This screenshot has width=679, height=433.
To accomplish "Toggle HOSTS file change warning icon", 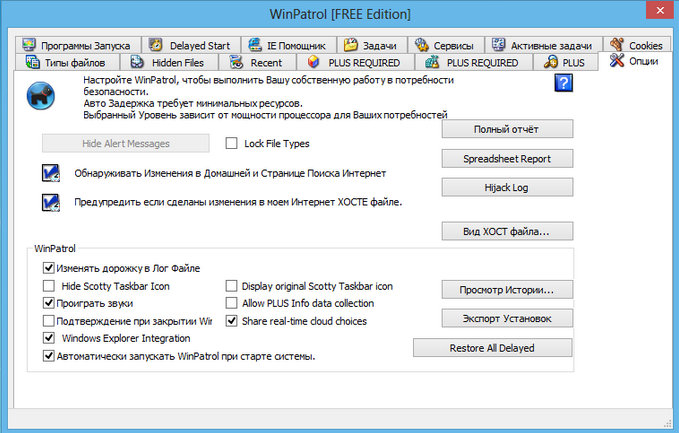I will tap(51, 202).
